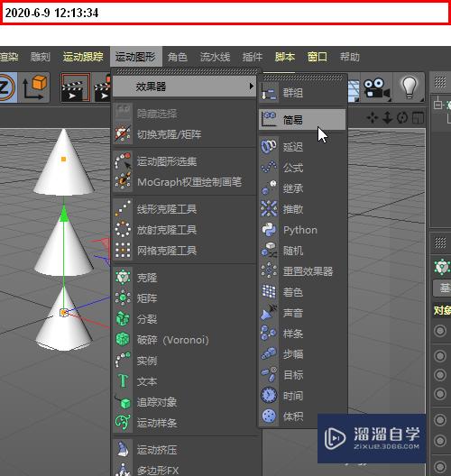Image resolution: width=451 pixels, height=476 pixels.
Task: Choose the 简易 effector
Action: tap(302, 120)
